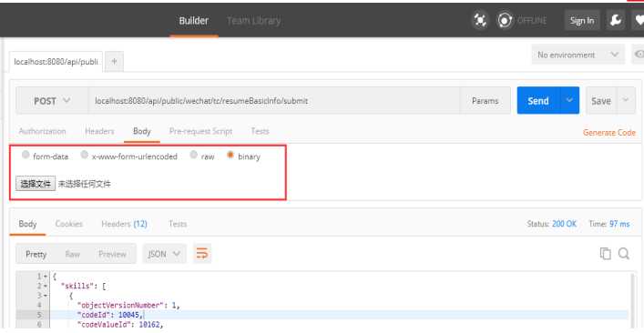Image resolution: width=644 pixels, height=333 pixels.
Task: Open the interceptor satellite icon
Action: 480,20
